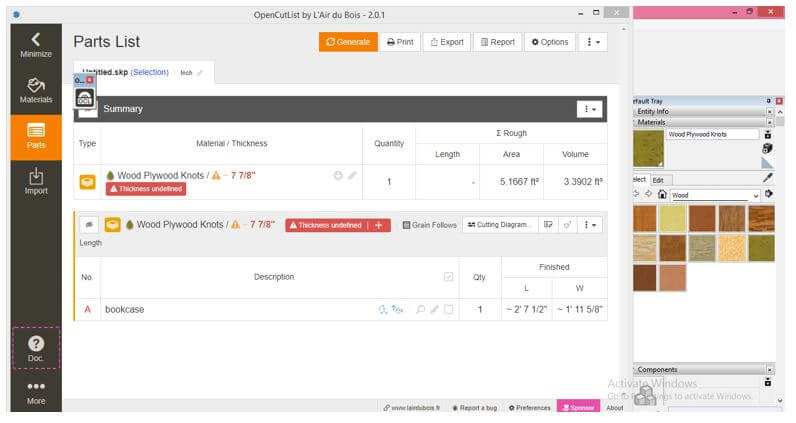The width and height of the screenshot is (796, 423).
Task: Click the bookcase row edit pencil icon
Action: tap(435, 309)
